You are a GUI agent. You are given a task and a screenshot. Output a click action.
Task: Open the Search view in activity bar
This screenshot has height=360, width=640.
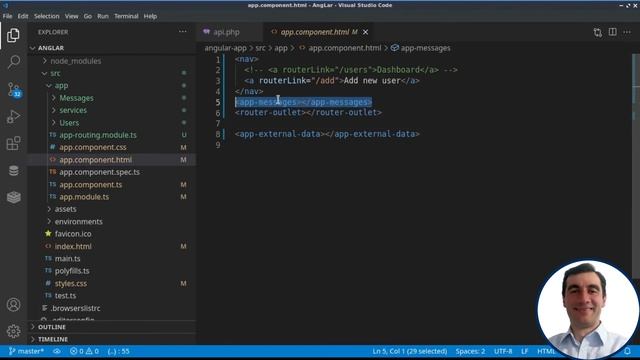(x=13, y=62)
